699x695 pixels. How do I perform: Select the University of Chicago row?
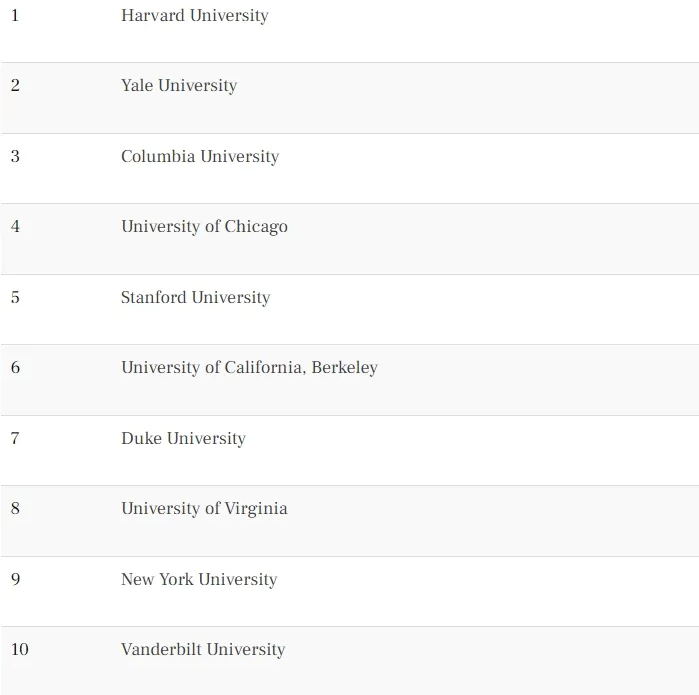[204, 227]
